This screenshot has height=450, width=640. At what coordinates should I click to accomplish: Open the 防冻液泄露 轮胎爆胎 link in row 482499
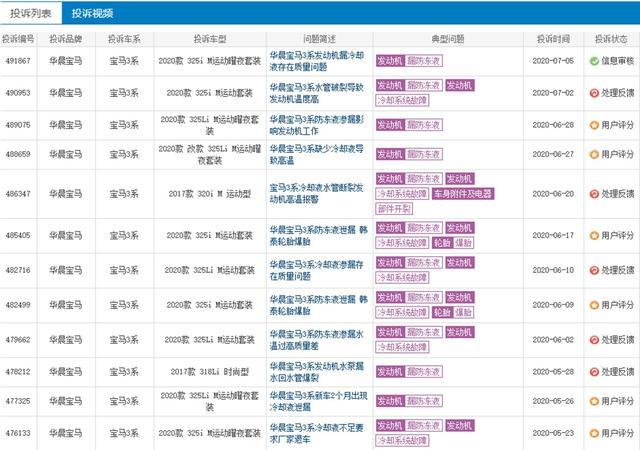[318, 305]
